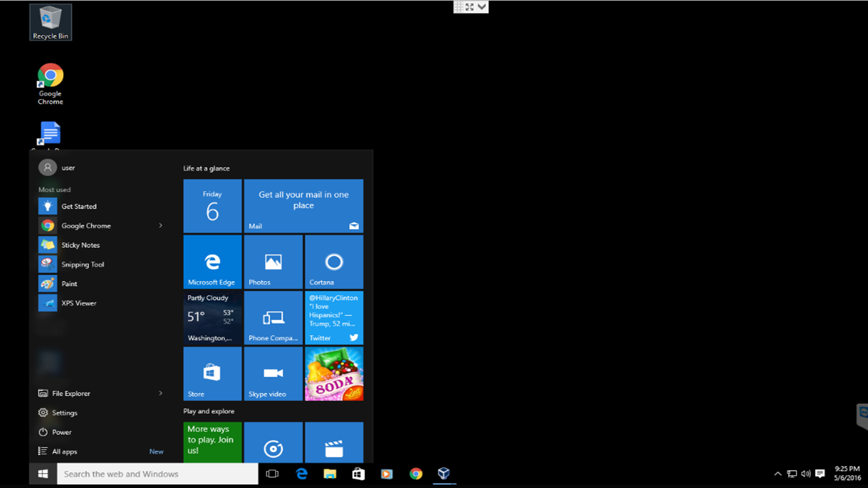
Task: Open Settings from Start menu
Action: [x=64, y=413]
